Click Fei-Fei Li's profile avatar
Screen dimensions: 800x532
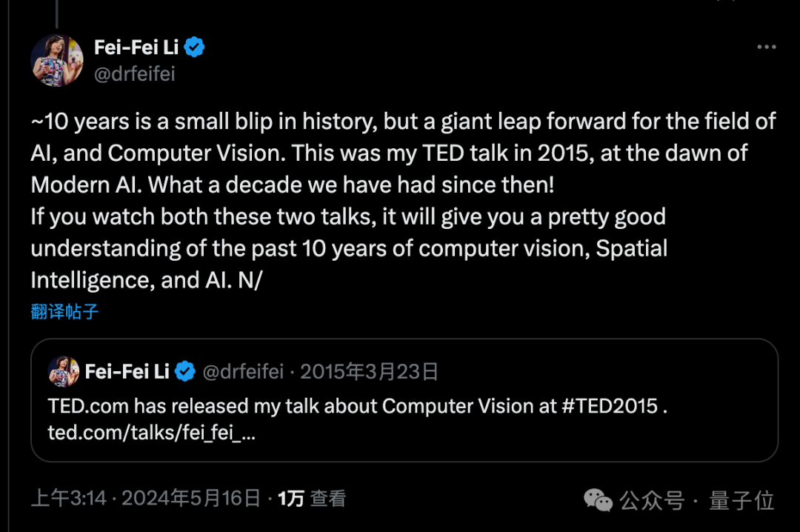click(x=56, y=60)
